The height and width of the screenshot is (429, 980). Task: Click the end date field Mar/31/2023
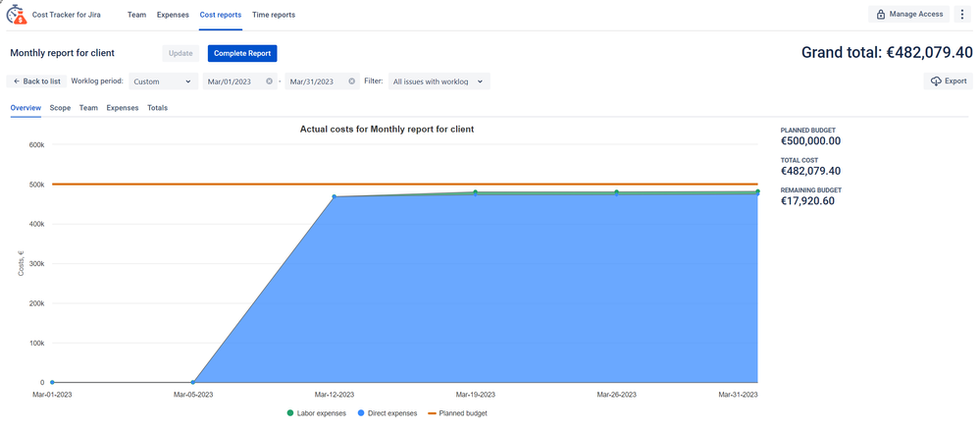[x=322, y=81]
